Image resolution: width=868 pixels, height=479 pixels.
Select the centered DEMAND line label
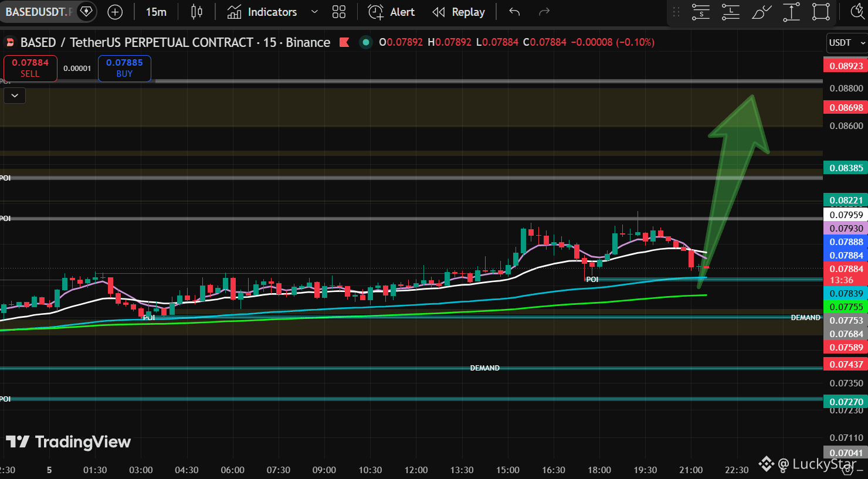click(x=485, y=368)
